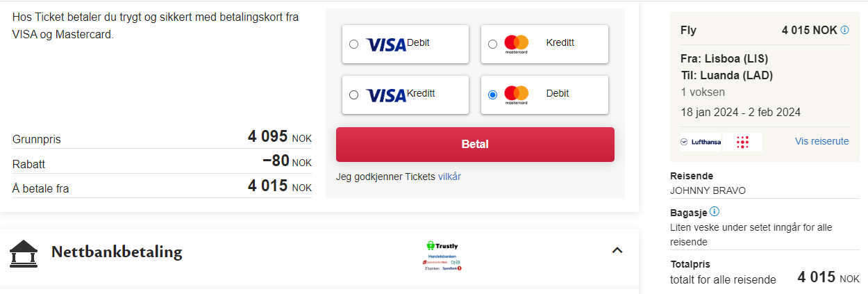Open the Vis reiserute link
Screen dimensions: 868x294
822,141
